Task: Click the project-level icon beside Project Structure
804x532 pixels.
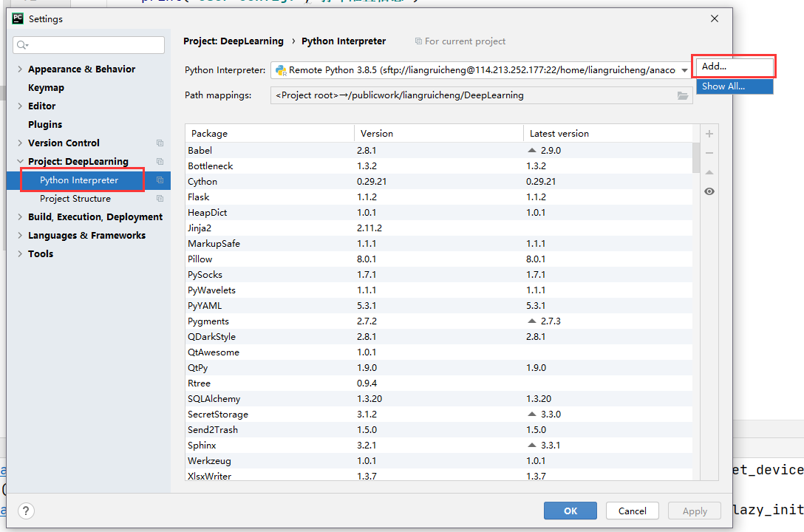Action: coord(160,198)
